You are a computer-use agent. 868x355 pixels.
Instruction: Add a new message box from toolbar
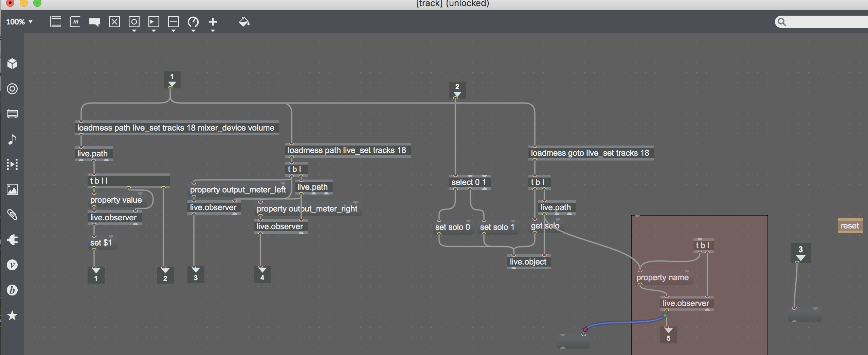(x=75, y=22)
